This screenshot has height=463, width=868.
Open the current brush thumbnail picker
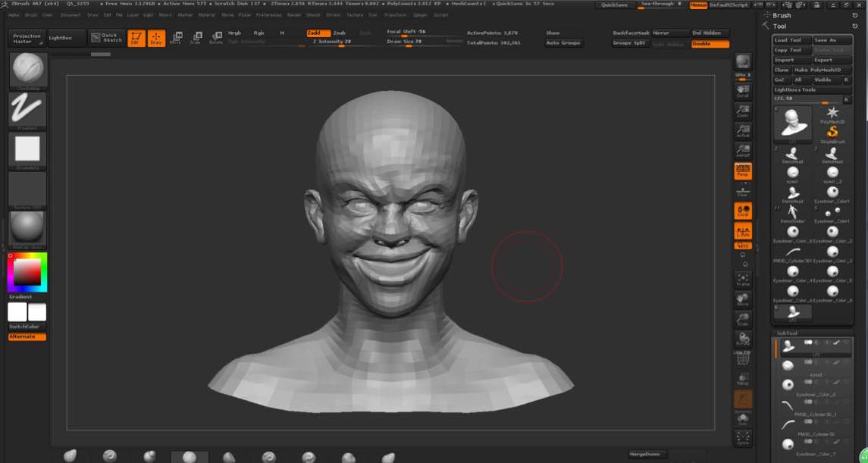point(28,70)
